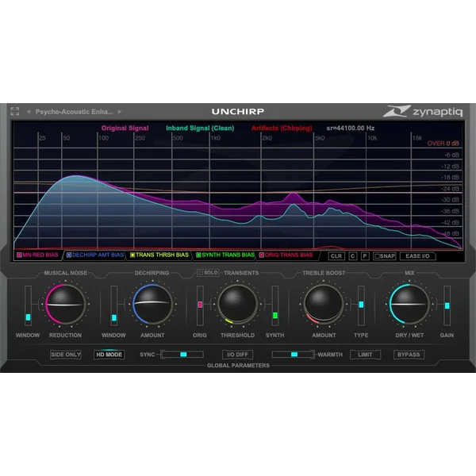The height and width of the screenshot is (476, 476).
Task: Click the DRY / WET mix knob
Action: [x=409, y=304]
